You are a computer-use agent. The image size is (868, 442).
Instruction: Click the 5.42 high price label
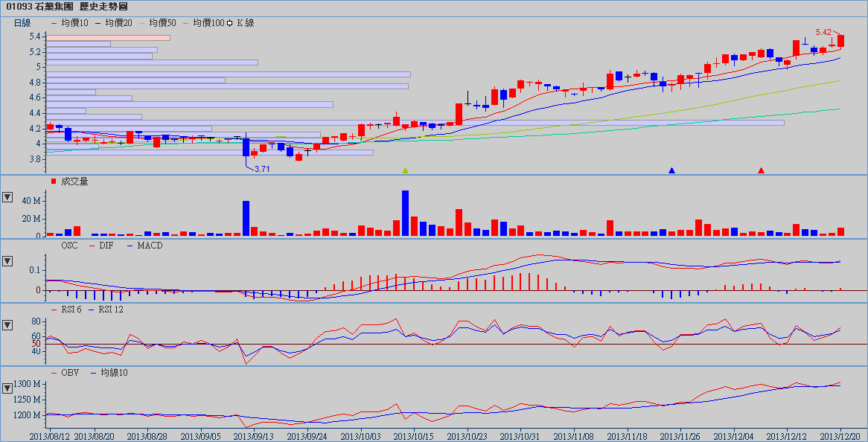pos(823,32)
